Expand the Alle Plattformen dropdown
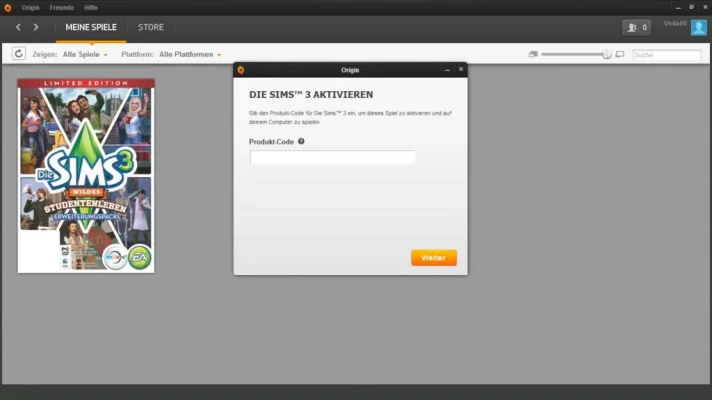Viewport: 712px width, 400px height. click(190, 54)
